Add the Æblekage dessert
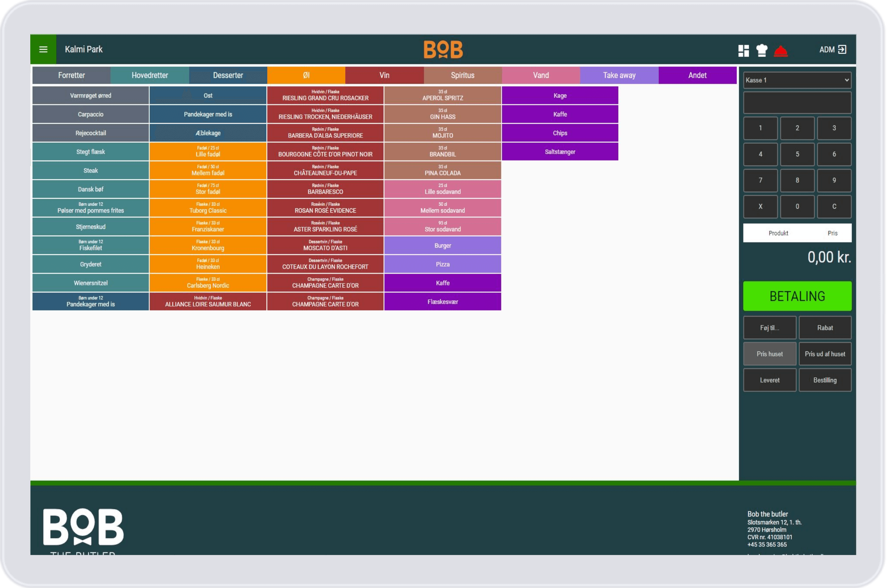887x588 pixels. point(208,133)
